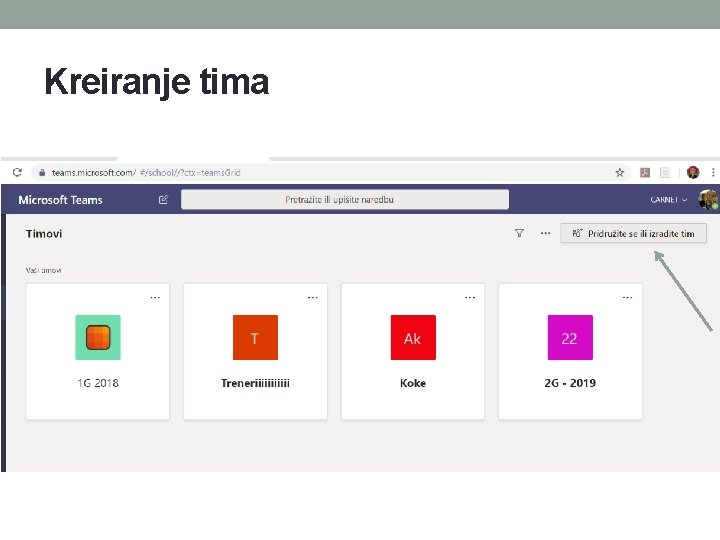
Task: Open Chrome three-dot menu
Action: point(713,173)
